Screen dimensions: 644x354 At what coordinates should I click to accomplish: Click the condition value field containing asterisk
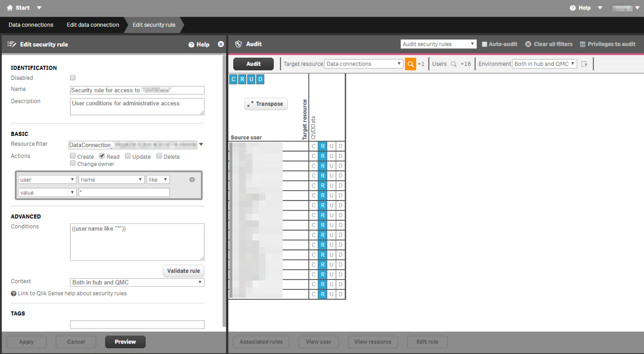click(x=124, y=192)
